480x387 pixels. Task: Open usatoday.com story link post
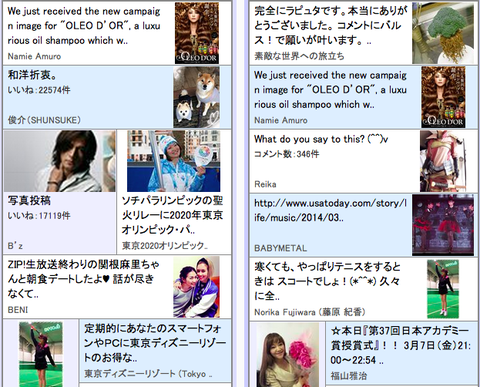coord(330,210)
